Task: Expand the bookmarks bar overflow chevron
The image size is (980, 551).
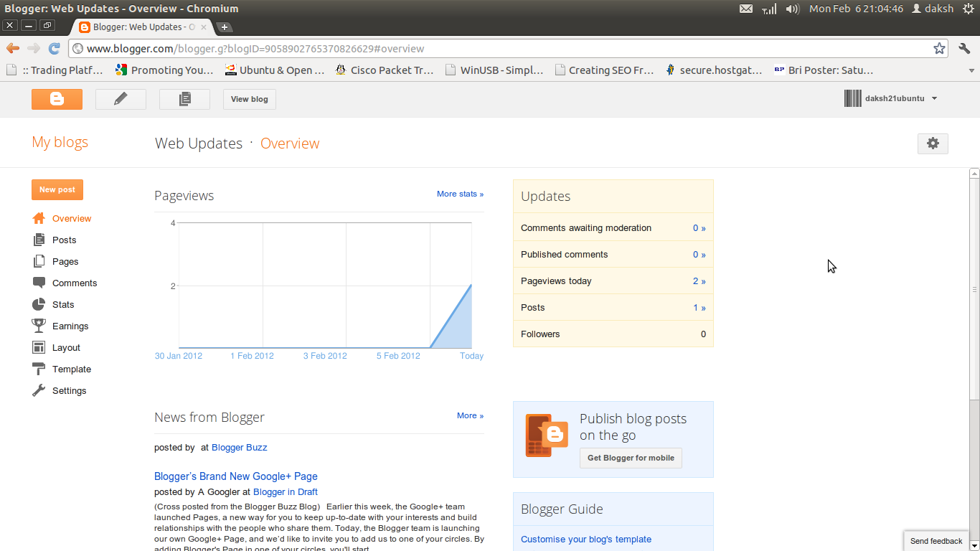Action: coord(971,70)
